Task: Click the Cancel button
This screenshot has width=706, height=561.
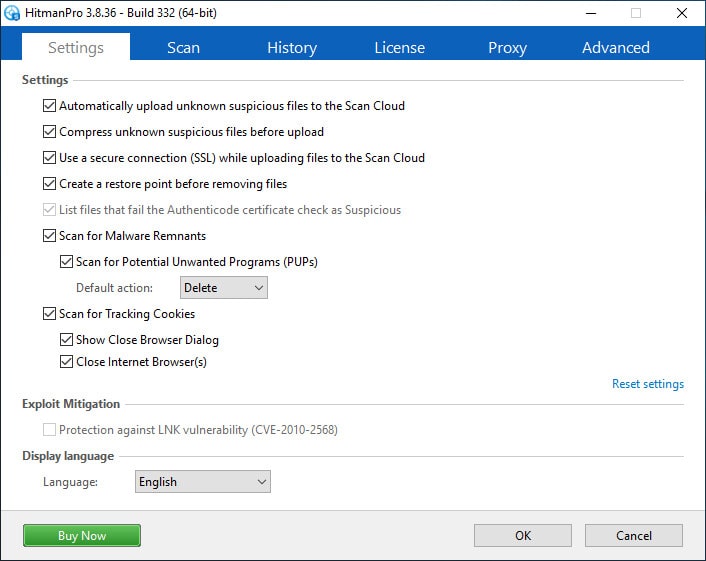Action: click(634, 535)
